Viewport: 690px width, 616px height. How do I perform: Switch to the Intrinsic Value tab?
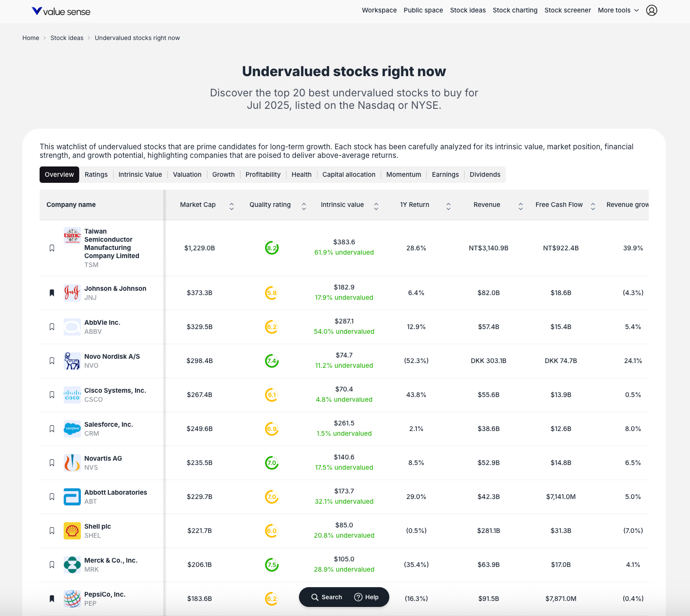(140, 175)
